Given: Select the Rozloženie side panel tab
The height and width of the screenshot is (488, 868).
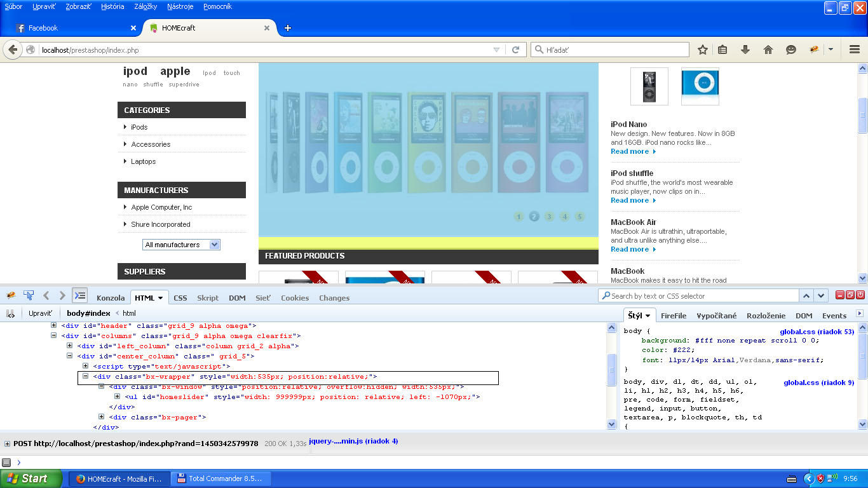Looking at the screenshot, I should coord(766,315).
